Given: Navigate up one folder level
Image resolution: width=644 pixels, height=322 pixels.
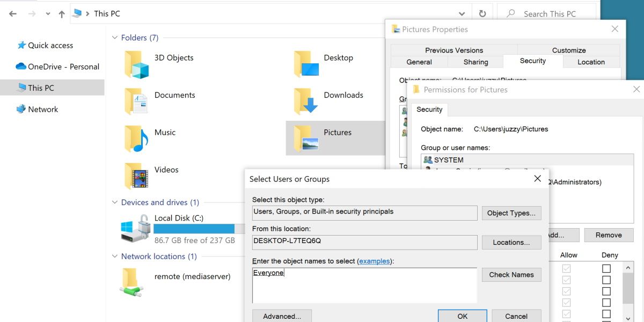Looking at the screenshot, I should pyautogui.click(x=62, y=13).
